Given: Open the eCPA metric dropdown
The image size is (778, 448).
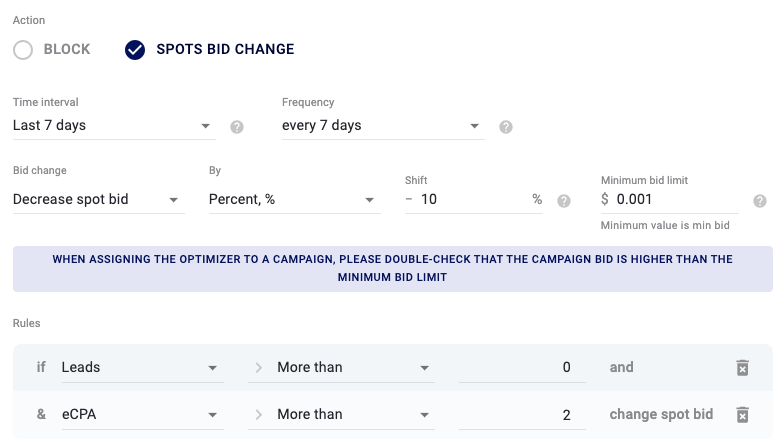Looking at the screenshot, I should (x=142, y=414).
